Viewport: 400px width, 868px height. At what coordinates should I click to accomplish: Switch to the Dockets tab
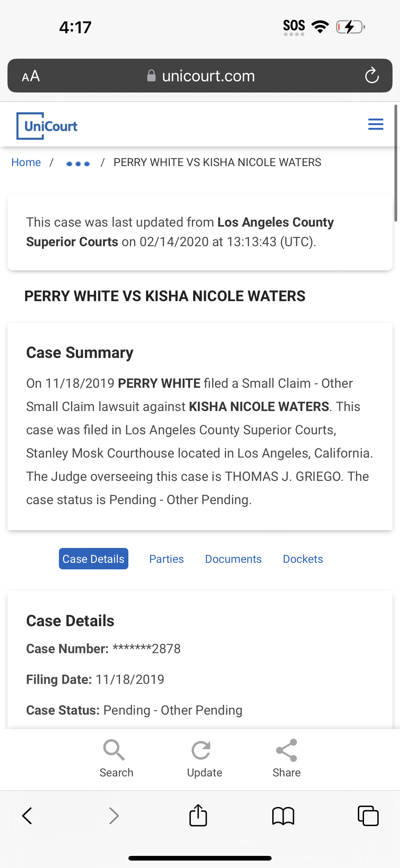click(303, 559)
